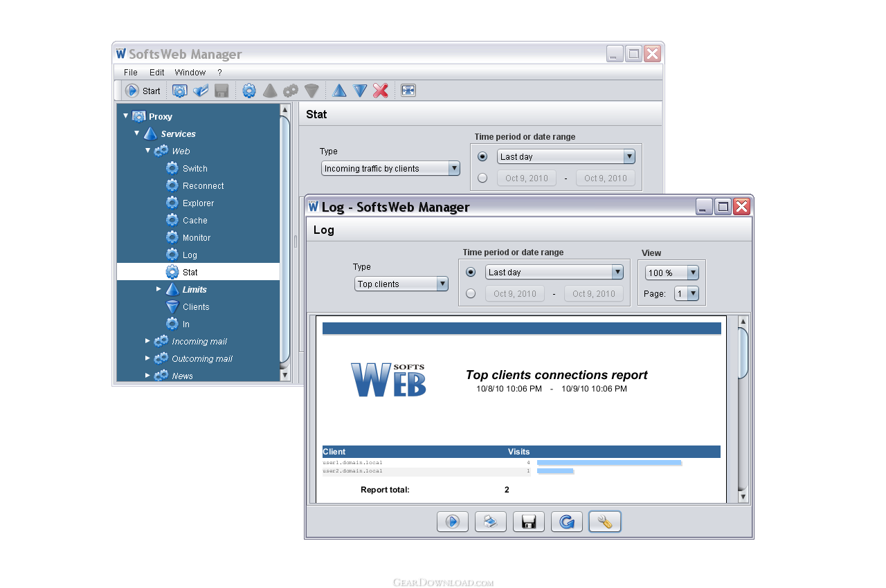
Task: Select the In tree item
Action: (178, 324)
